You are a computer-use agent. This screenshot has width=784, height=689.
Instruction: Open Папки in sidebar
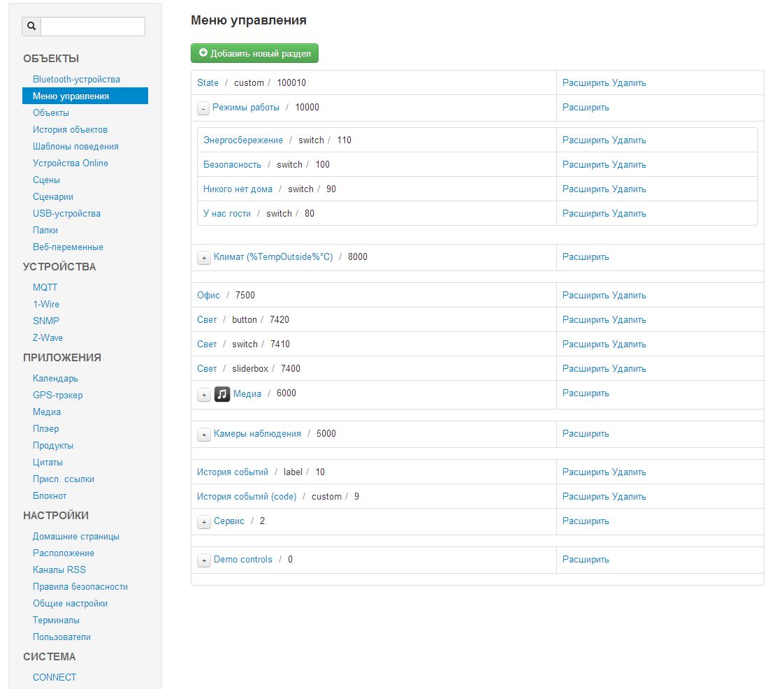pyautogui.click(x=45, y=230)
